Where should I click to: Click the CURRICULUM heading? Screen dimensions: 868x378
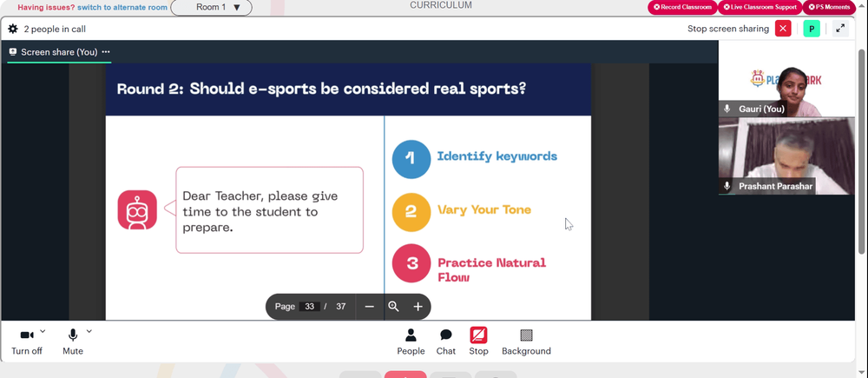tap(441, 5)
